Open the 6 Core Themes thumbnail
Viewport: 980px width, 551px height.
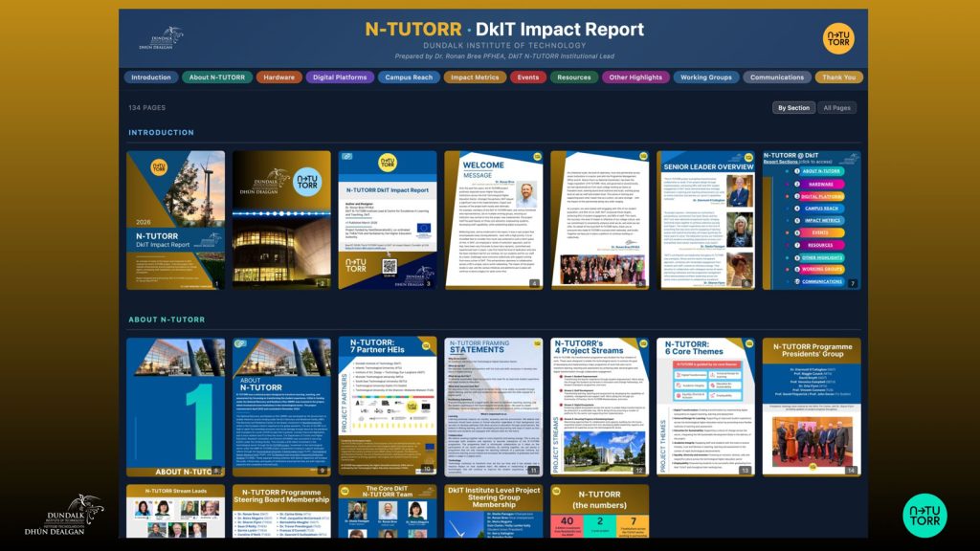pos(706,408)
